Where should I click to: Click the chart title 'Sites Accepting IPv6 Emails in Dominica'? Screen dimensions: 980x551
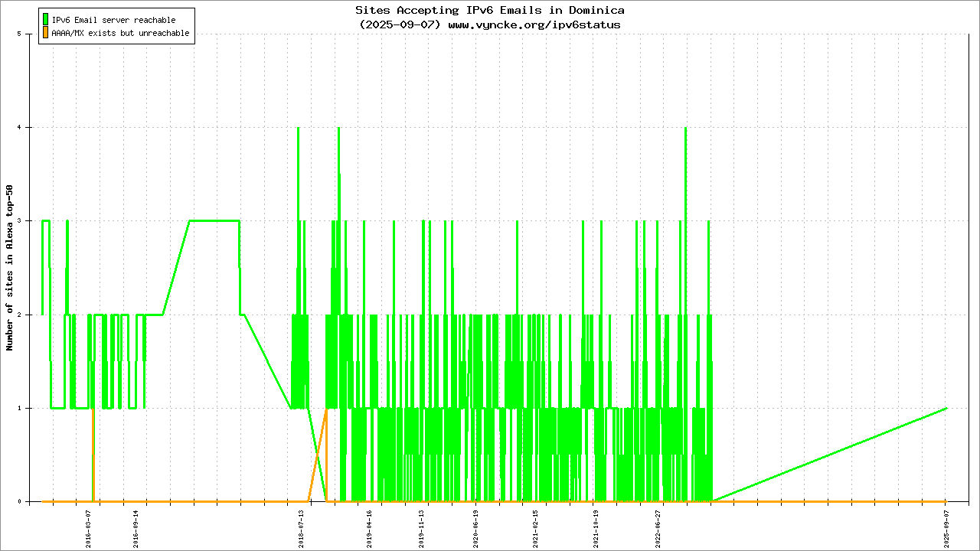[489, 11]
